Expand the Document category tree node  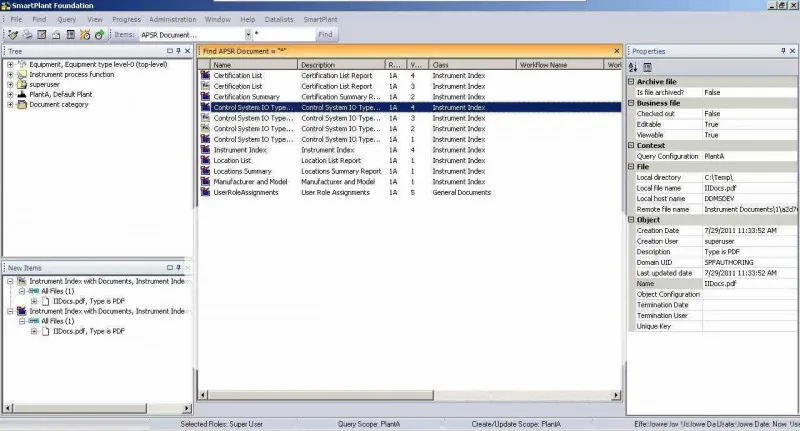click(10, 105)
